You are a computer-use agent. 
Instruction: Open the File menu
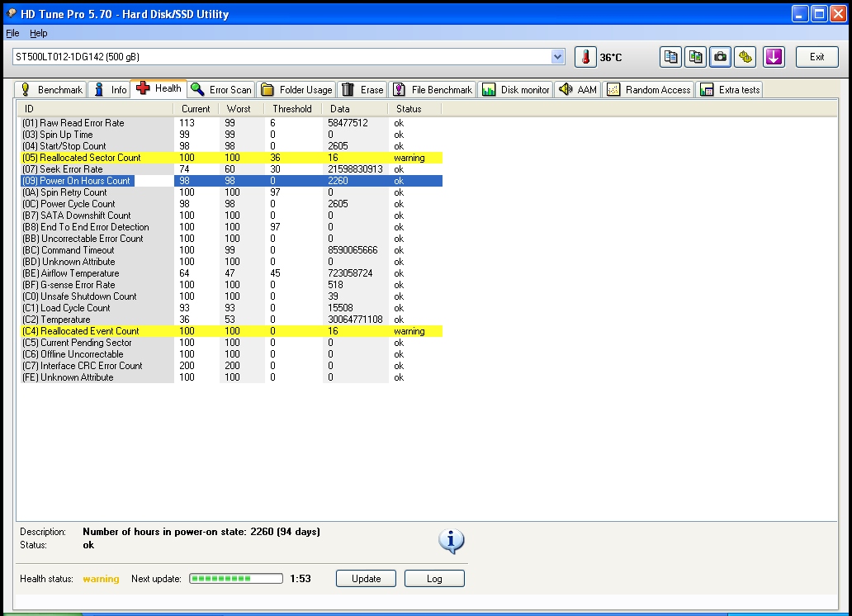(x=12, y=33)
